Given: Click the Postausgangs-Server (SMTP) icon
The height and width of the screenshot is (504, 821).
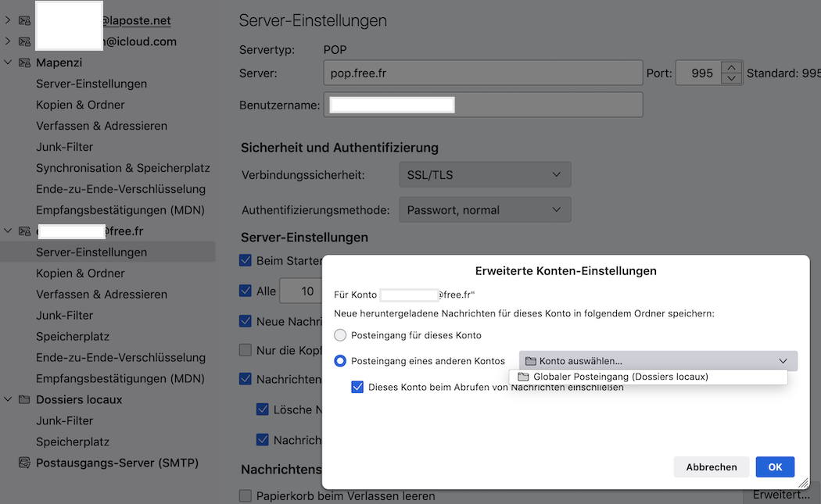Looking at the screenshot, I should 24,463.
